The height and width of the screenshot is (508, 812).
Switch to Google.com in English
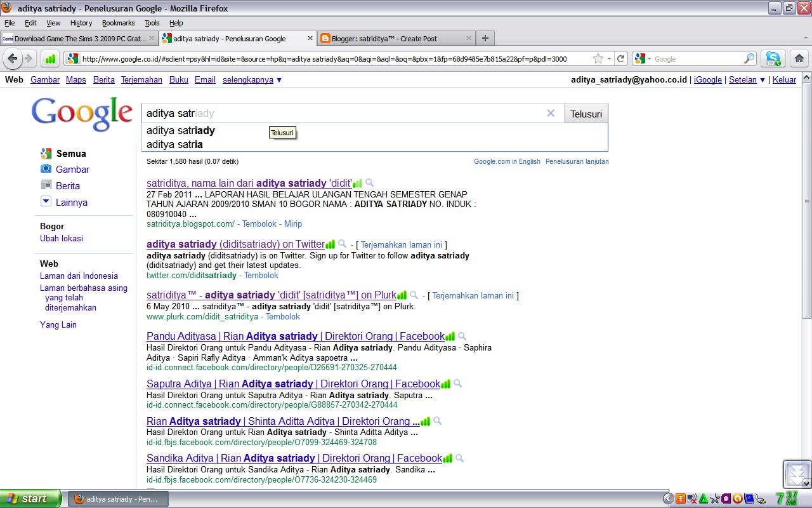tap(507, 161)
